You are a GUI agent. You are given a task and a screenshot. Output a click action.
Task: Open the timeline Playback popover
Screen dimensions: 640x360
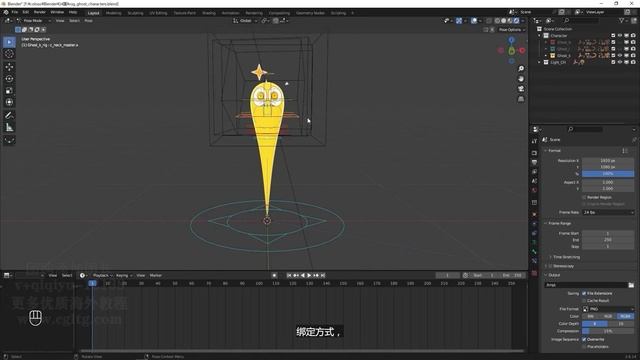pyautogui.click(x=102, y=276)
